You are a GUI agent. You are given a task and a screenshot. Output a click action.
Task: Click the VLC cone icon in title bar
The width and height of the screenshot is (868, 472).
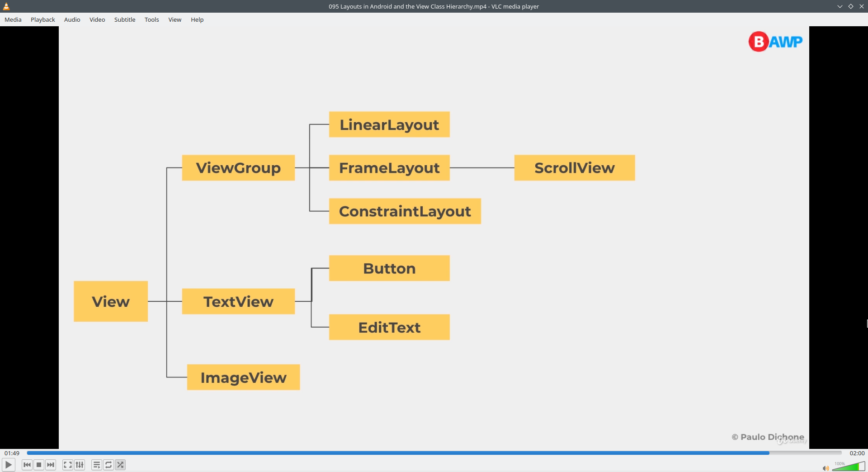pos(6,6)
